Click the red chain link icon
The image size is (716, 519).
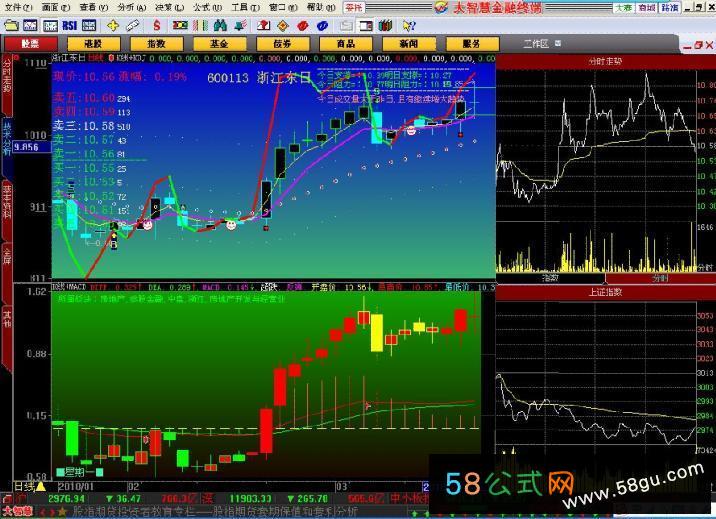(303, 26)
